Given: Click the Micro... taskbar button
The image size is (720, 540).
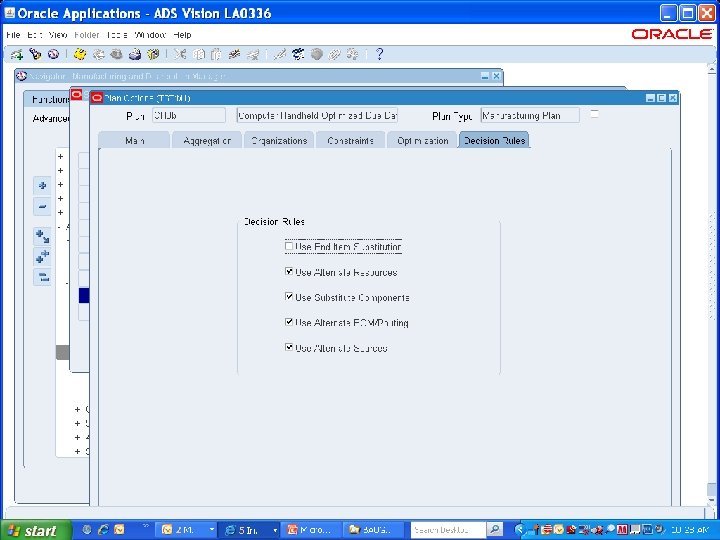Looking at the screenshot, I should tap(311, 530).
